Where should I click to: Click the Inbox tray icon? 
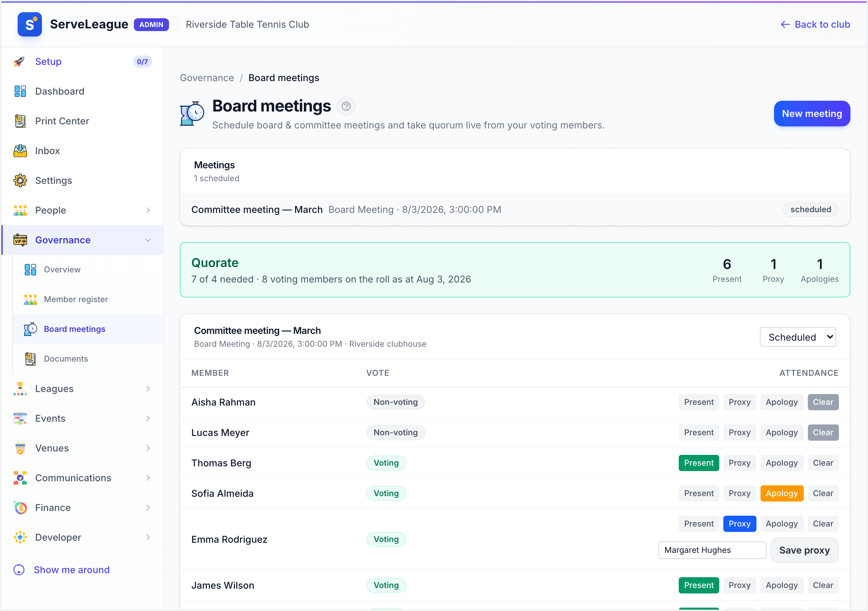pyautogui.click(x=20, y=151)
